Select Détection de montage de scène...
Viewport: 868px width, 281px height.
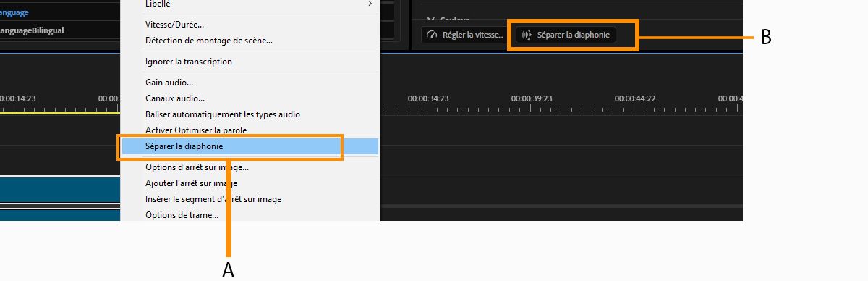250,41
